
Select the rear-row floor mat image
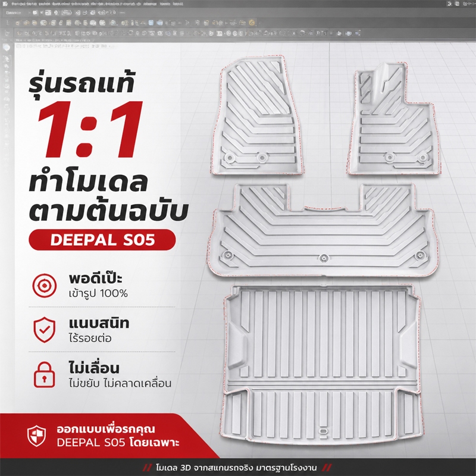324,230
